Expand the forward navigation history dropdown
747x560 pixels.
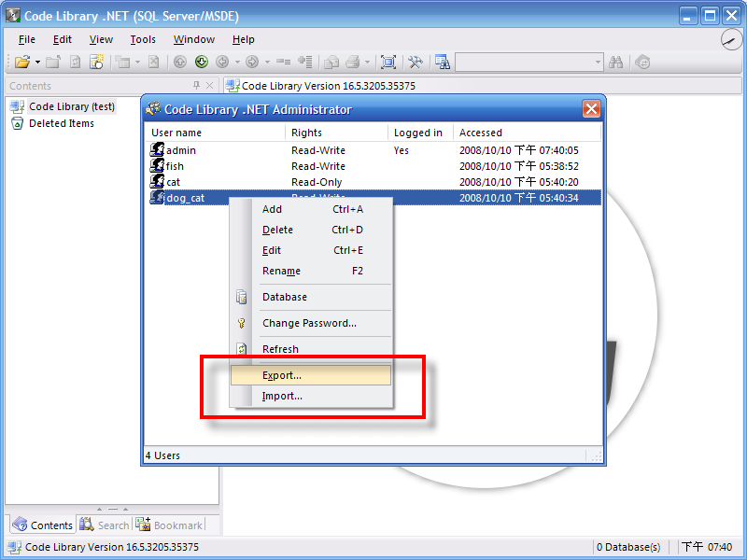(x=267, y=63)
